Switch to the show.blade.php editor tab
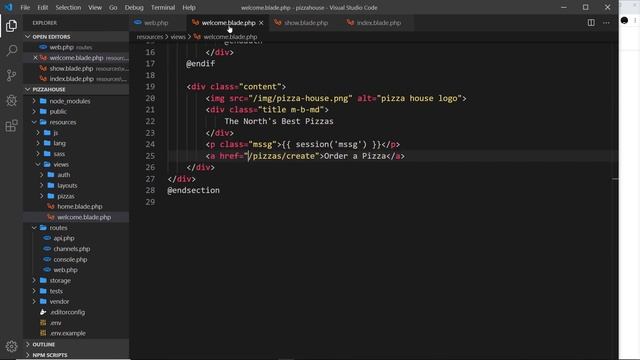This screenshot has height=360, width=640. pos(306,23)
